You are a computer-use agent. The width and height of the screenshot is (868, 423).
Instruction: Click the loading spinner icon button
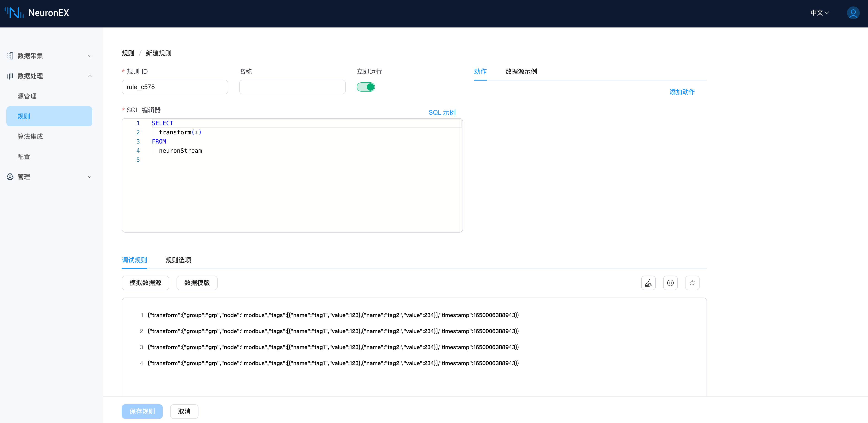pyautogui.click(x=692, y=283)
